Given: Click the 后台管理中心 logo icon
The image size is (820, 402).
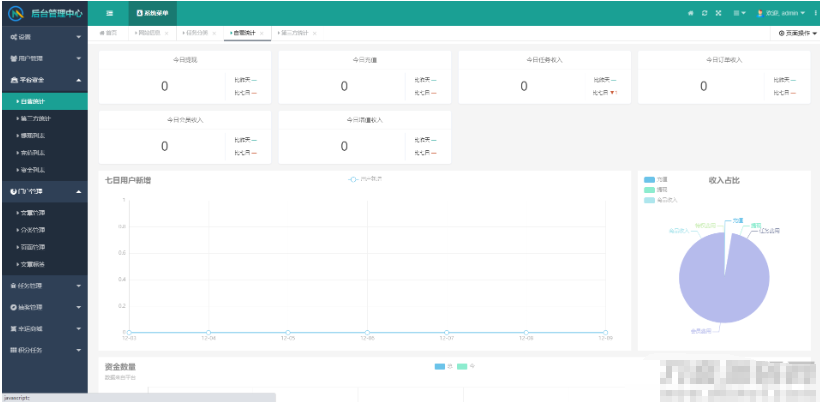Looking at the screenshot, I should (x=15, y=13).
